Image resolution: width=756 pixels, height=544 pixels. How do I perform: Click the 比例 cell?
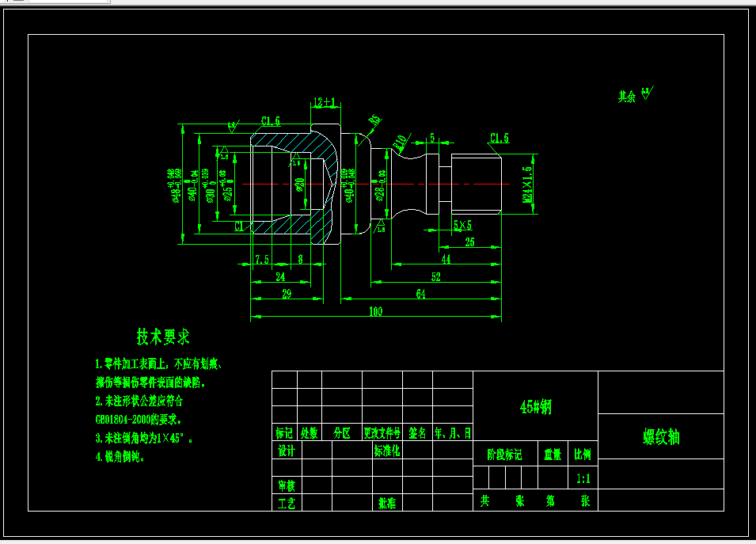(x=583, y=455)
